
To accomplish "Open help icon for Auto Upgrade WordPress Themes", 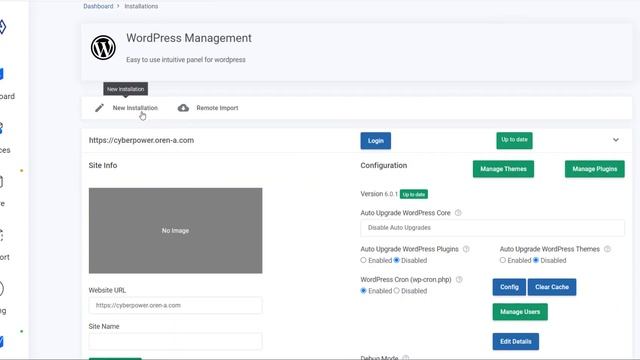I will point(607,249).
